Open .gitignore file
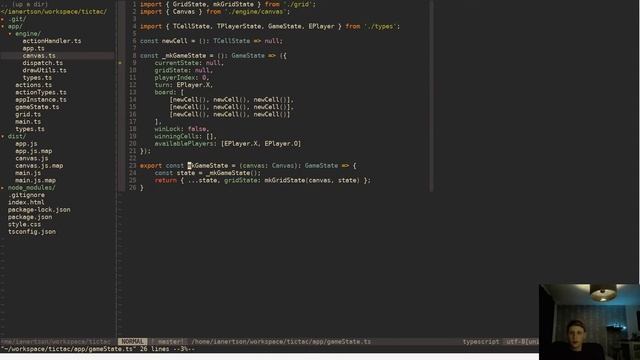Viewport: 640px width, 360px height. 26,195
